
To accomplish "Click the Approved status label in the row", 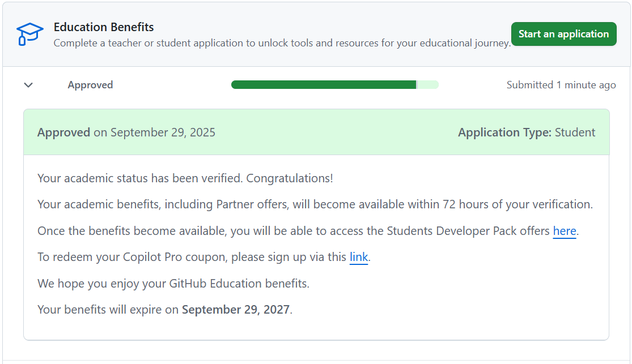I will tap(90, 85).
